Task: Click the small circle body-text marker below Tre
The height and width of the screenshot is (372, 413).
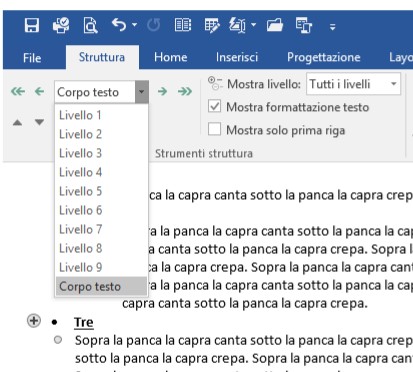Action: pos(58,340)
